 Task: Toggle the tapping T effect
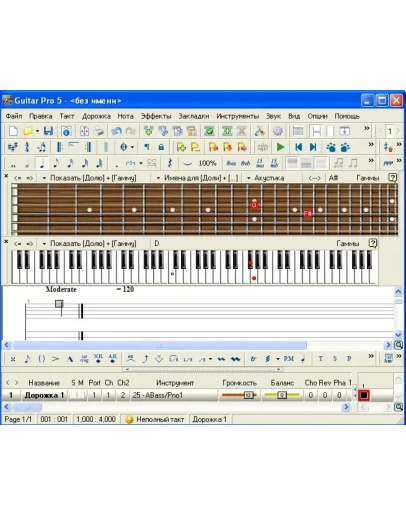point(320,359)
